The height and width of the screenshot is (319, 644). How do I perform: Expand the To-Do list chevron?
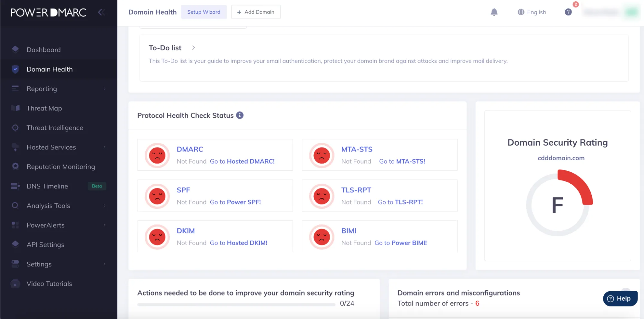tap(193, 48)
